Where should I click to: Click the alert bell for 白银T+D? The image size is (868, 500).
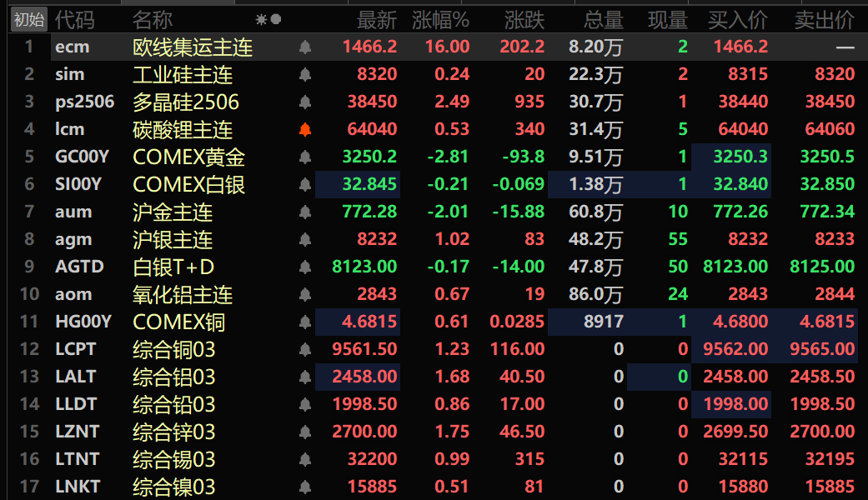coord(305,267)
